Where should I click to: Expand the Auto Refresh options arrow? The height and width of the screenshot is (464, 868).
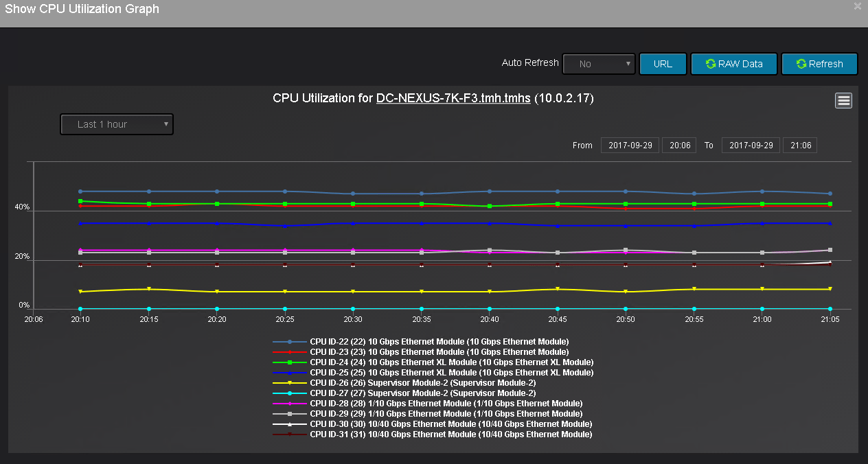[626, 64]
